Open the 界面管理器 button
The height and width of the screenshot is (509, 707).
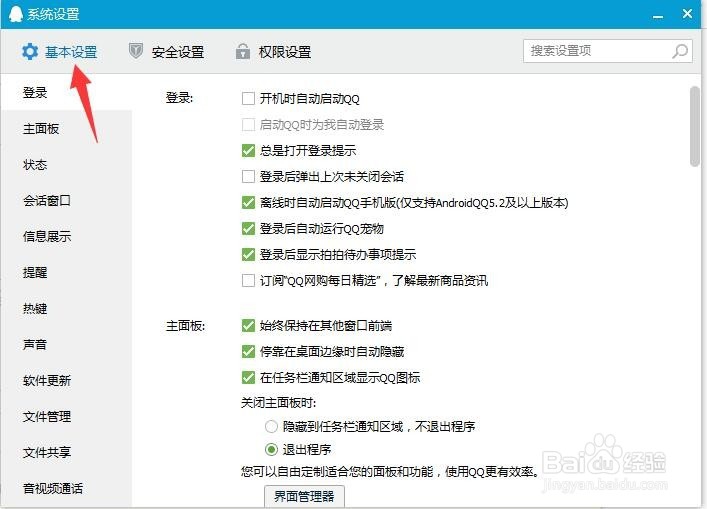pos(304,496)
